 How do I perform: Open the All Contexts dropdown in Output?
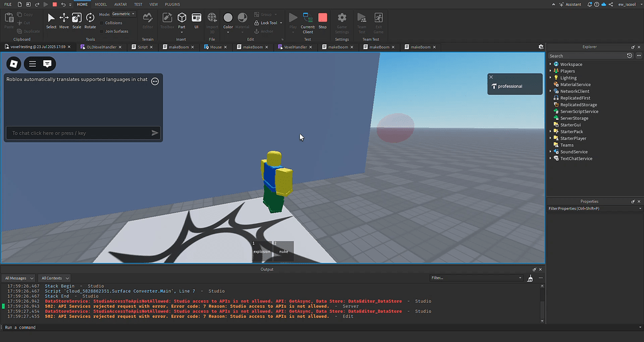[x=55, y=278]
